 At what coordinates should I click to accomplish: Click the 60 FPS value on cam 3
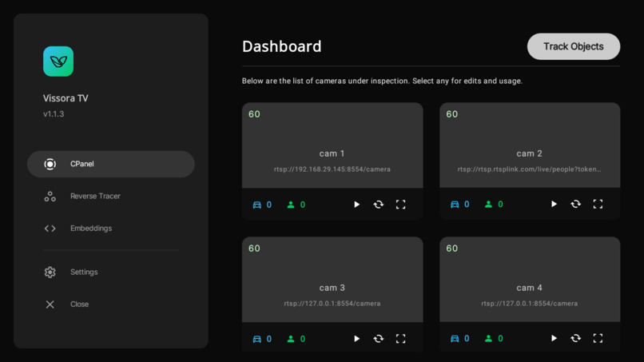254,249
